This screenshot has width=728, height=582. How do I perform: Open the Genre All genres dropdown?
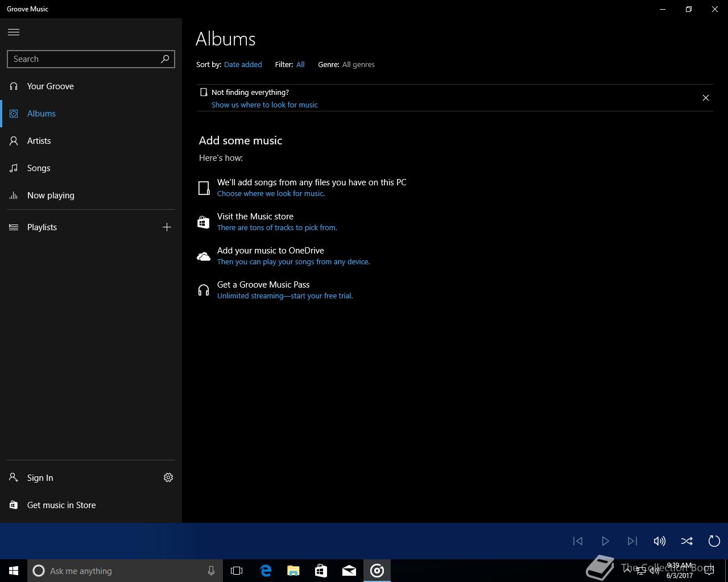click(x=358, y=65)
